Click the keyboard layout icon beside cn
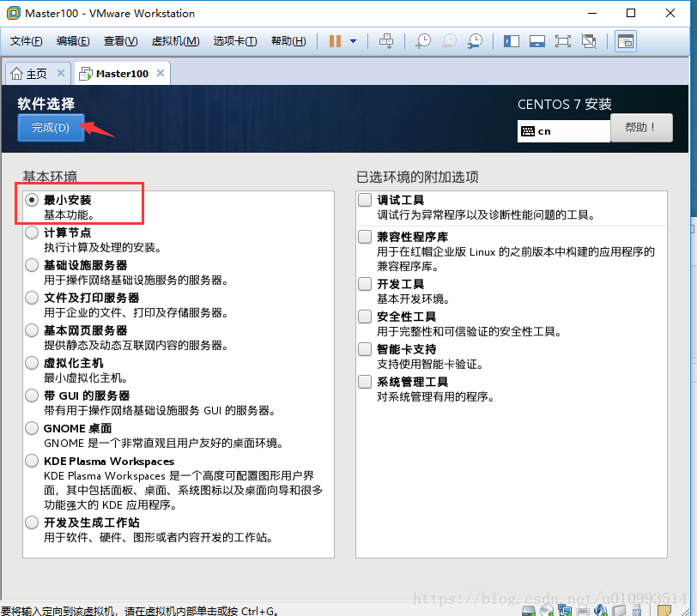697x616 pixels. (x=528, y=131)
